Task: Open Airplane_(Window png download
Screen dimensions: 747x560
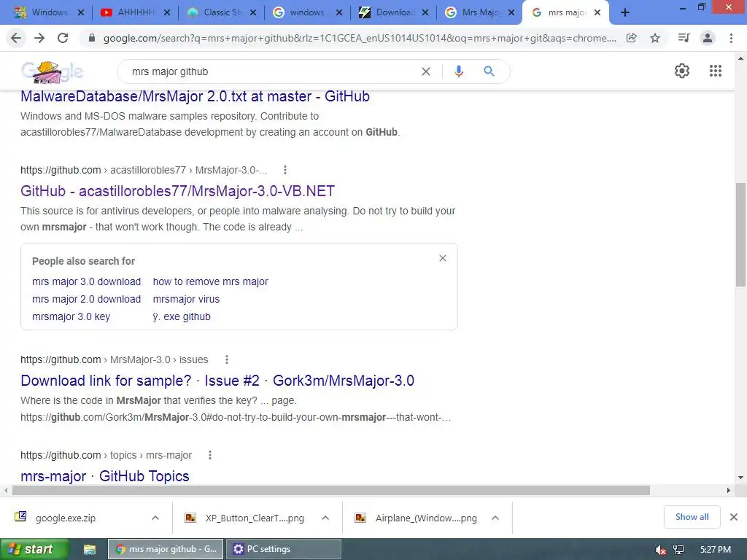Action: pyautogui.click(x=426, y=518)
